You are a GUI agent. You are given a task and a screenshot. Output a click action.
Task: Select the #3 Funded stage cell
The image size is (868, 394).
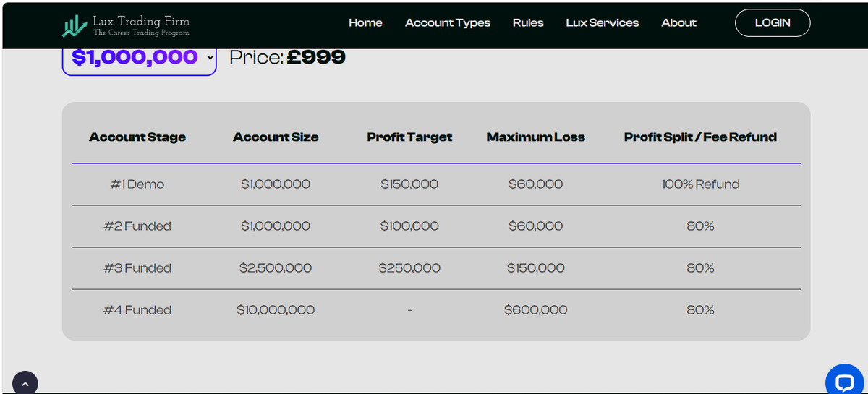point(137,268)
